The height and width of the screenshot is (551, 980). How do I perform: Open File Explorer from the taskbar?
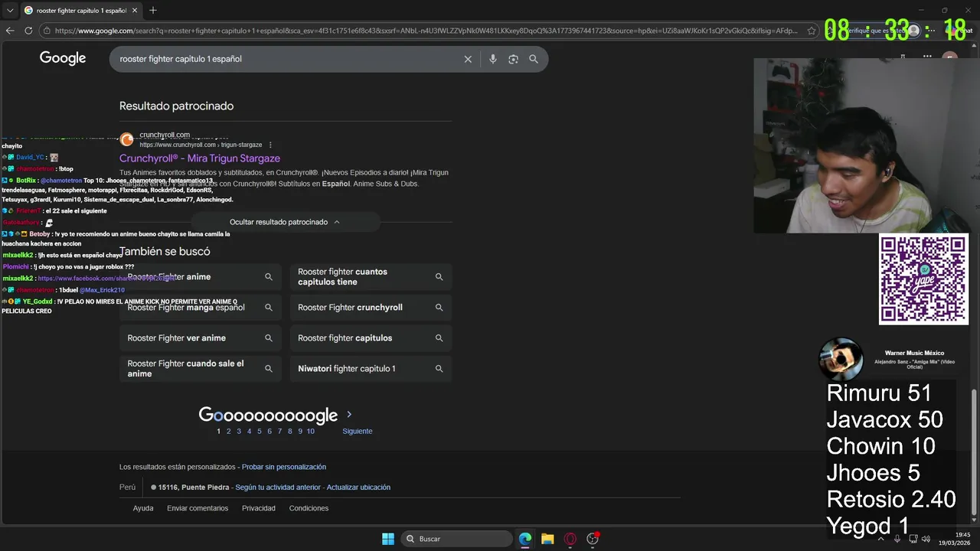coord(547,539)
